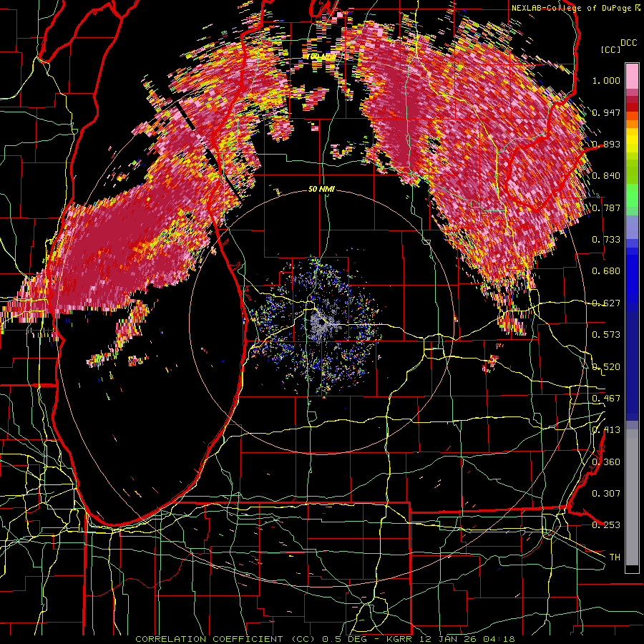Click the 50 NMI range ring label
Viewport: 644px width, 644px height.
[321, 190]
